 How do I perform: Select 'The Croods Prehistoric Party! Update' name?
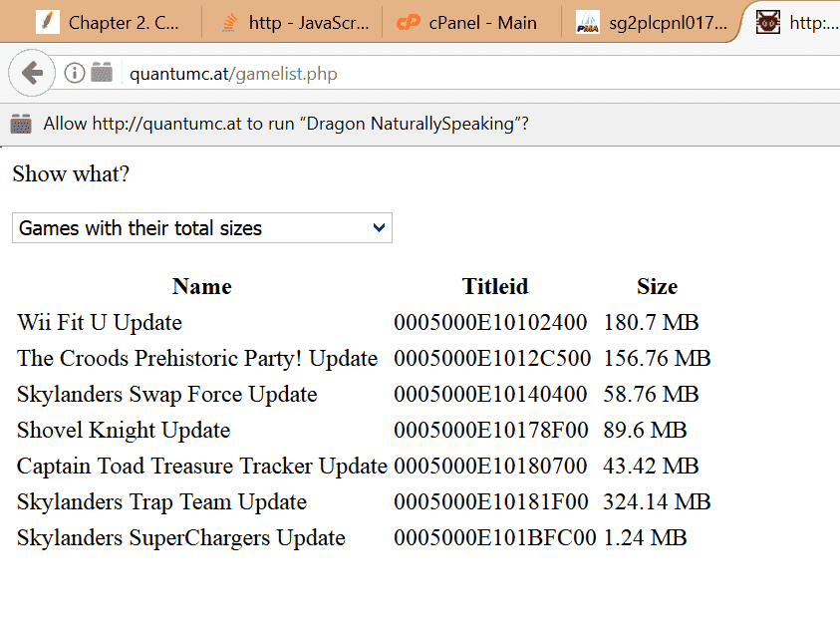(197, 358)
